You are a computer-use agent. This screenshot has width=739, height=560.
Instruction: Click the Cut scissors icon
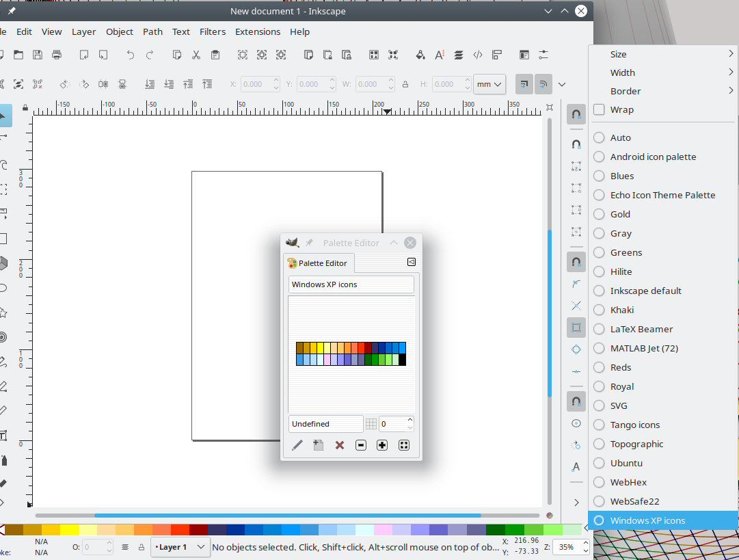click(x=196, y=55)
